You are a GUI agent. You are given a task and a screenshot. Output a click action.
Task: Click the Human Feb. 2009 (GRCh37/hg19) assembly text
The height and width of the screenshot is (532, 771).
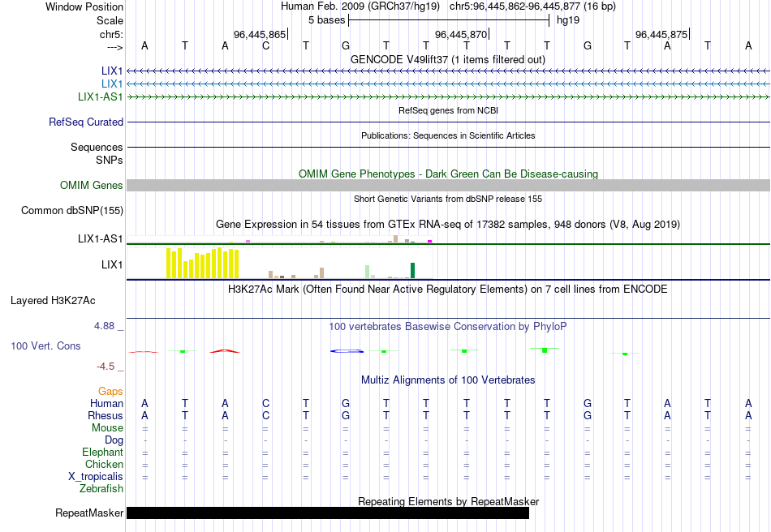tap(361, 6)
